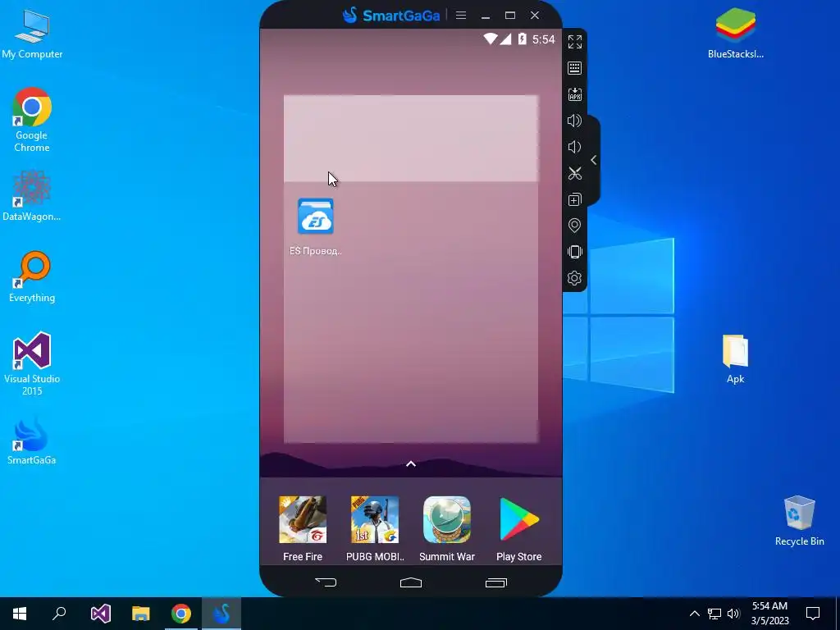Select the Recycle Bin desktop icon
840x630 pixels.
(x=799, y=521)
